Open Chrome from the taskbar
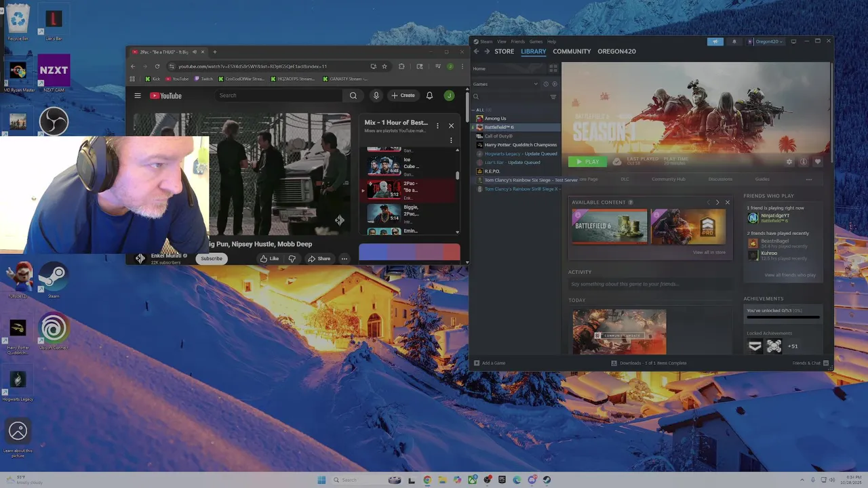Viewport: 868px width, 488px height. [427, 480]
